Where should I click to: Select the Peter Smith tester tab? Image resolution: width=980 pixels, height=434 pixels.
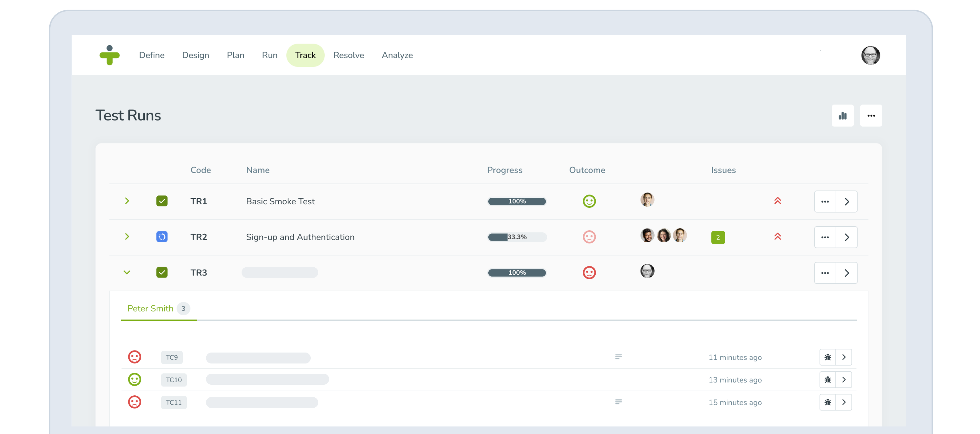tap(159, 308)
